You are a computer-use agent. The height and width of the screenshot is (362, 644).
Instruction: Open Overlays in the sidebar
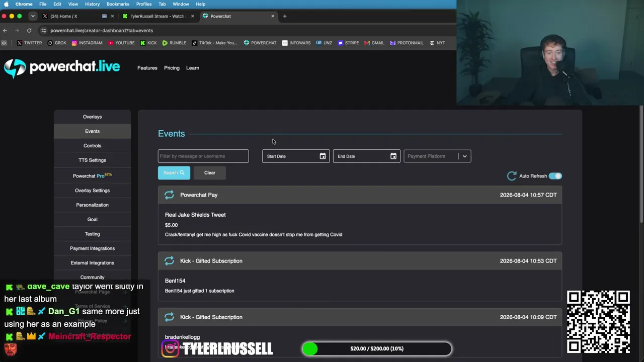[x=92, y=117]
